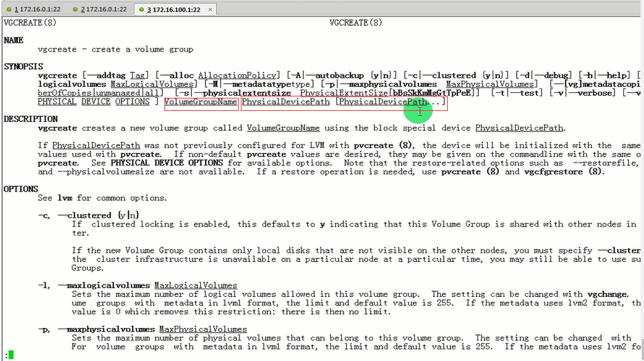Viewport: 644px width, 361px height.
Task: Click underlined MaxPhysicalVolumes in options
Action: pos(203,329)
